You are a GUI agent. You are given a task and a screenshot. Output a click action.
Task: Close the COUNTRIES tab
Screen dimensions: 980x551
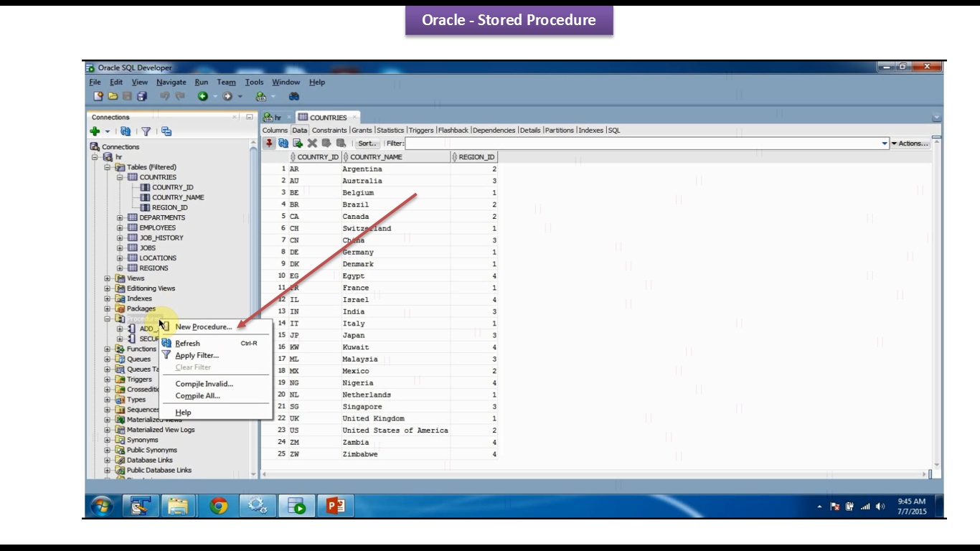(354, 117)
